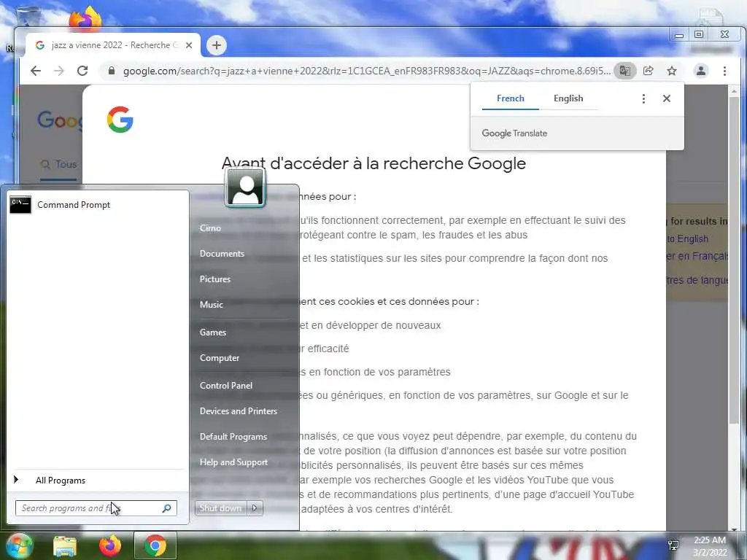Open Help and Support
The image size is (747, 560).
tap(233, 462)
